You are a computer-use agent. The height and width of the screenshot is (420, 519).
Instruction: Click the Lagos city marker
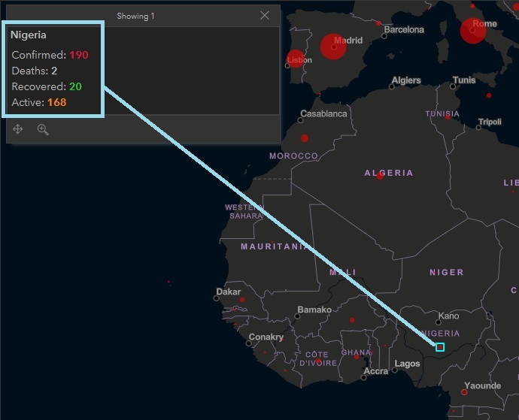click(x=395, y=370)
